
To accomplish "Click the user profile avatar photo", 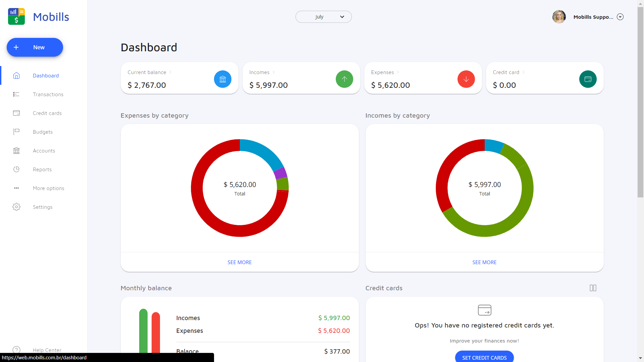I will point(559,17).
